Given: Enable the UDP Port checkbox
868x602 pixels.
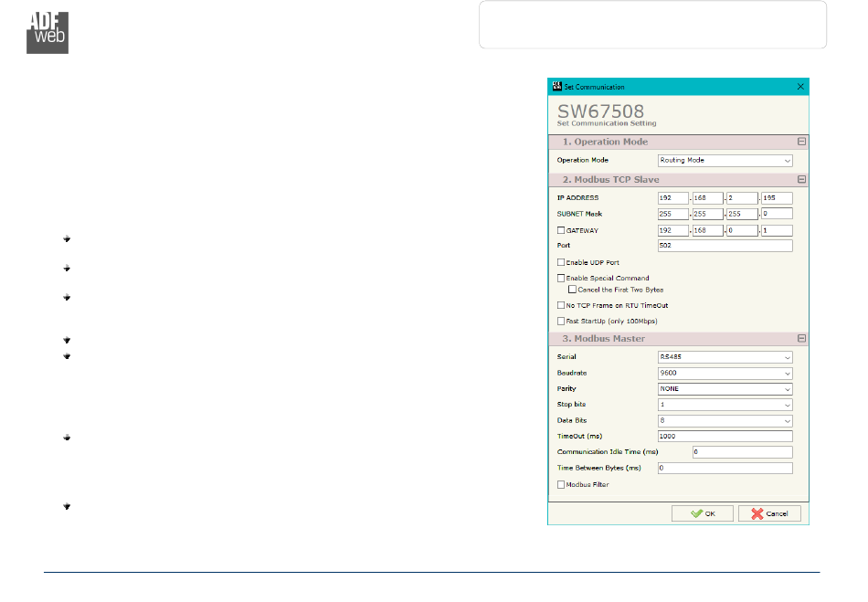Looking at the screenshot, I should point(561,262).
